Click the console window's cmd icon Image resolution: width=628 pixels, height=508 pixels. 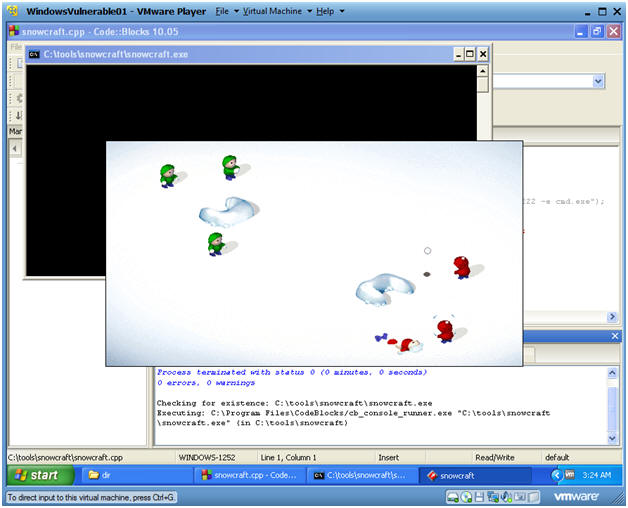(x=34, y=54)
